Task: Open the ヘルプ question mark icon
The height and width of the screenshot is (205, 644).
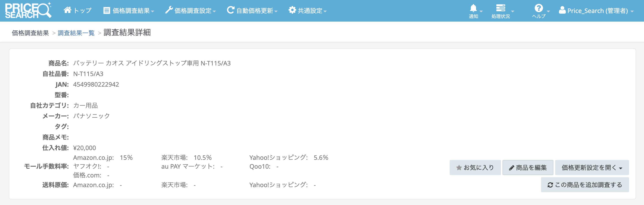Action: (x=538, y=8)
